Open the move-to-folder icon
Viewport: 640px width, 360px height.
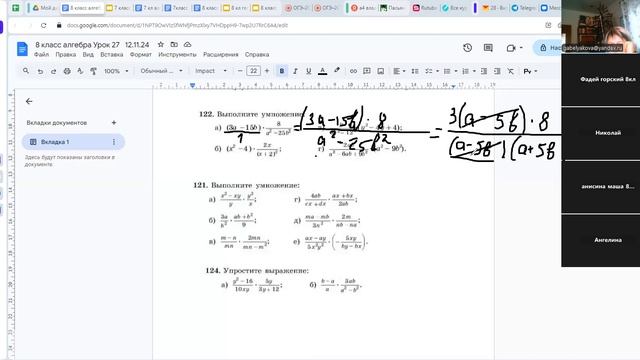coord(174,44)
